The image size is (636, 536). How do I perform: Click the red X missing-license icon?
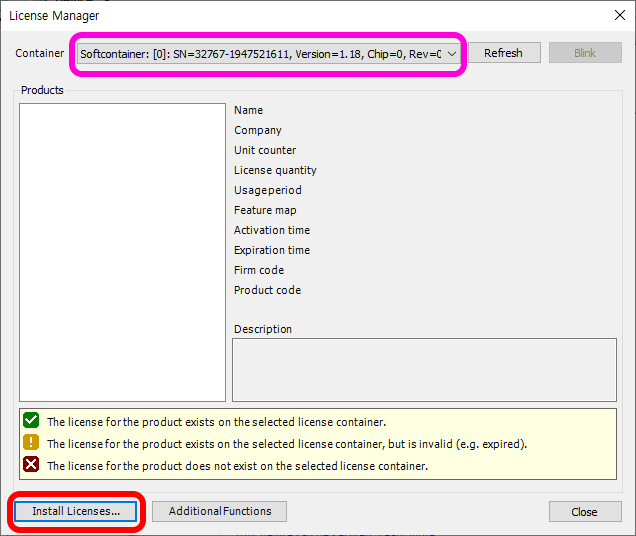31,466
